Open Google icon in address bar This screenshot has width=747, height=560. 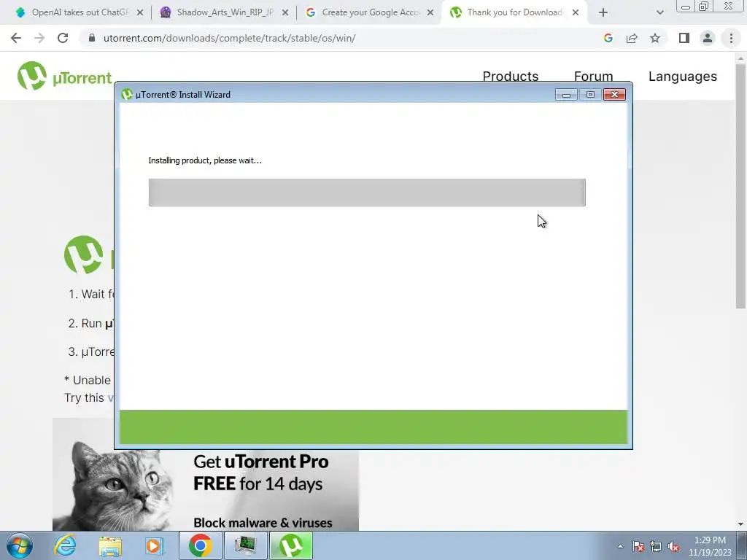pos(608,38)
